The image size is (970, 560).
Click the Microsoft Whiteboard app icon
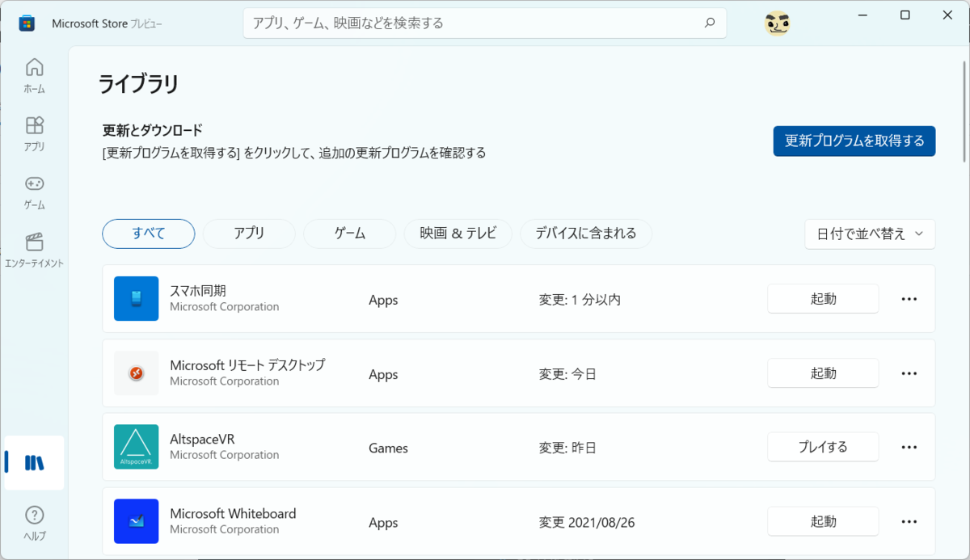[136, 521]
